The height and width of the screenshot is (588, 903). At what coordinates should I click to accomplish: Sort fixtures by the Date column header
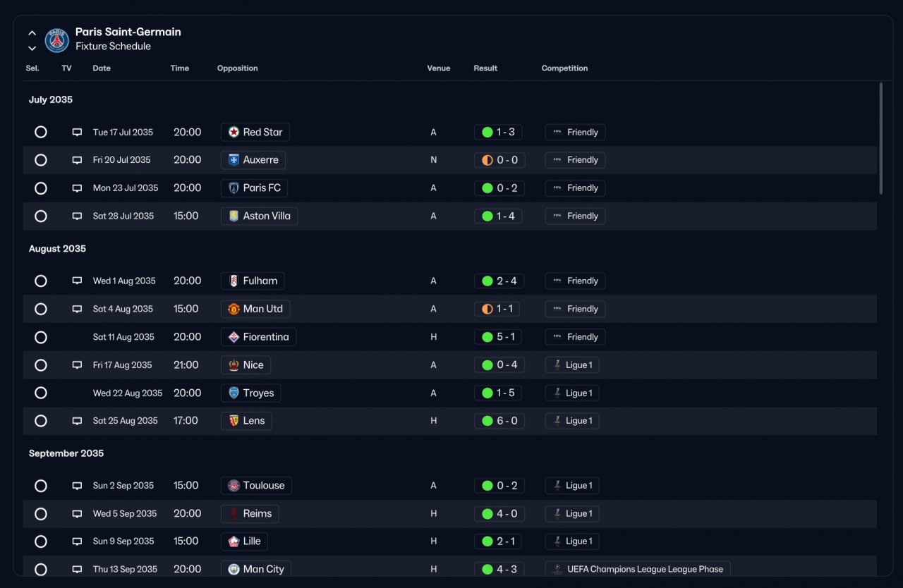tap(102, 68)
